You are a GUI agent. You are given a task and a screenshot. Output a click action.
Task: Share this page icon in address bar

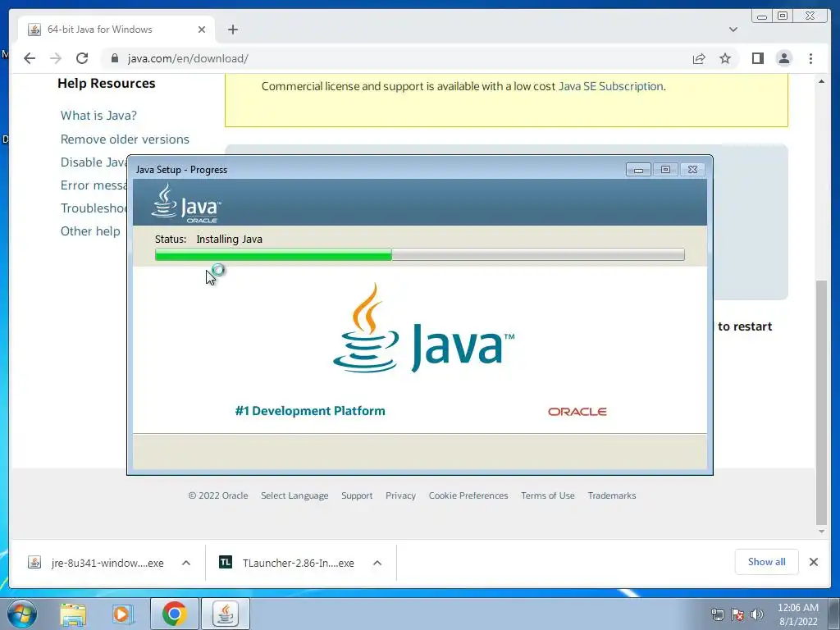pos(699,58)
